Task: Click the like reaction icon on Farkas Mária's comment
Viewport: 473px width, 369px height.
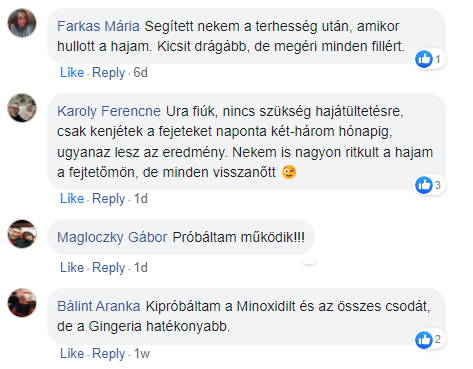Action: [x=424, y=59]
